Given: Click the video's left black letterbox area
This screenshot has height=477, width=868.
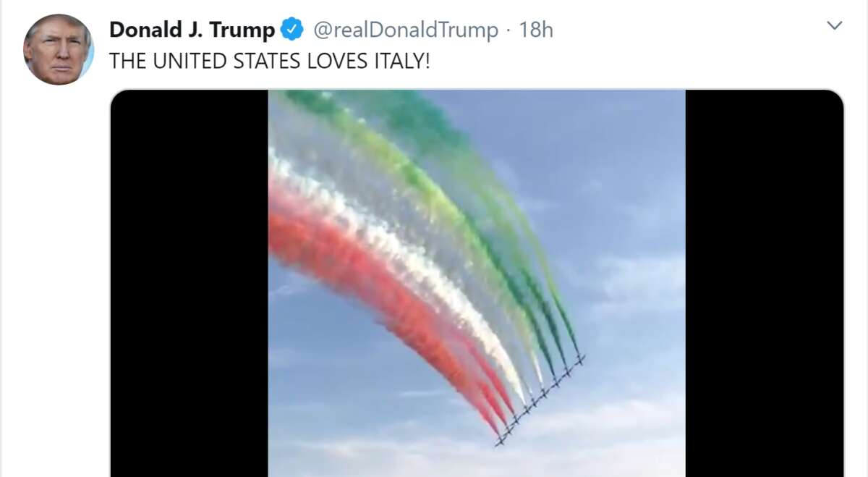Looking at the screenshot, I should [x=189, y=283].
